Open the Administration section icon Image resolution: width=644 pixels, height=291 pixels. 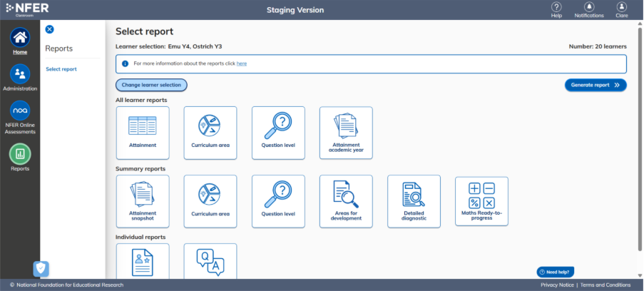point(20,74)
